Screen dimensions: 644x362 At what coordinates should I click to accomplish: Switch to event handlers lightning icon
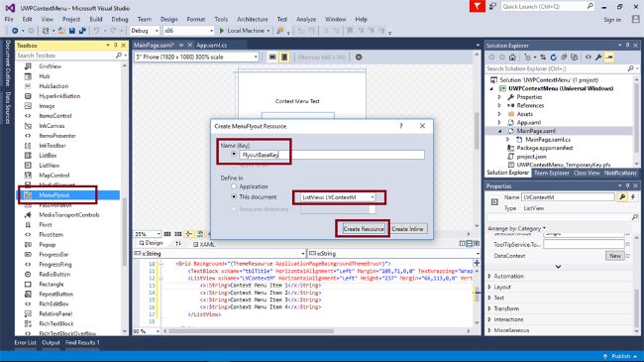tap(633, 197)
